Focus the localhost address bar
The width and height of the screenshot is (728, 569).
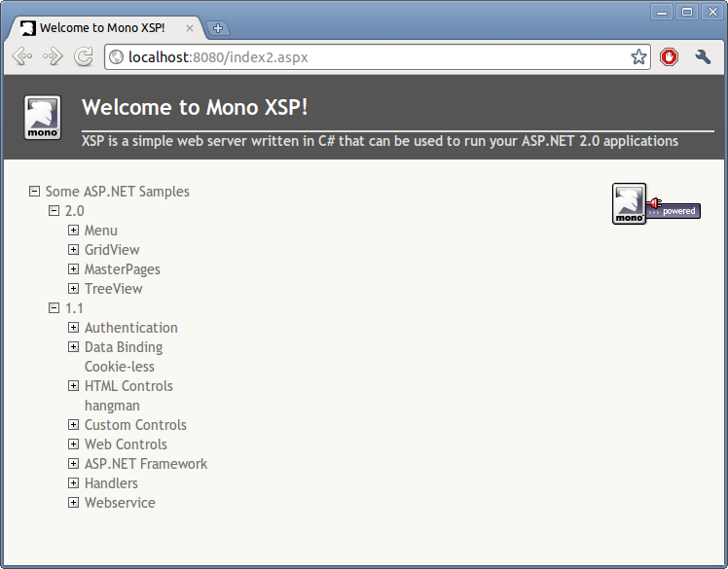pos(376,57)
